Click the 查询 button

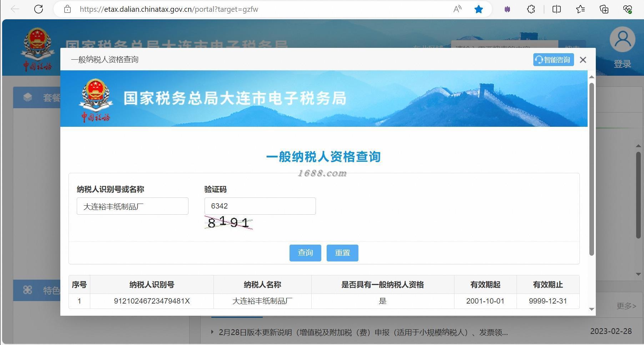[305, 253]
